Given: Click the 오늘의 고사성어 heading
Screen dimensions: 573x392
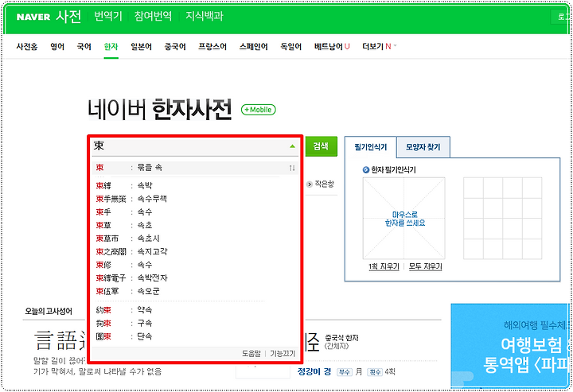Looking at the screenshot, I should [x=49, y=312].
